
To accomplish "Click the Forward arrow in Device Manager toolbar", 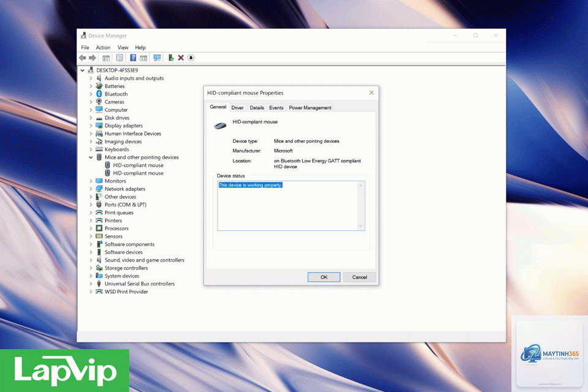I will (92, 58).
